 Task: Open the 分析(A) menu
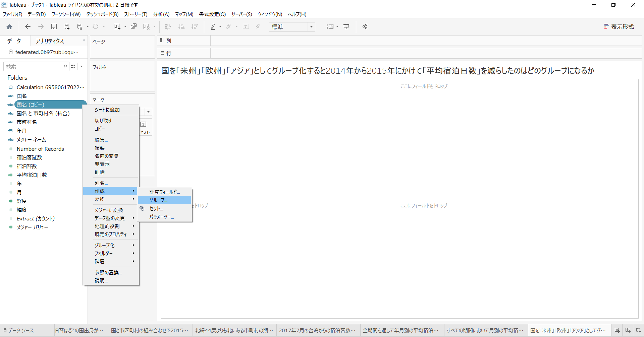[161, 14]
